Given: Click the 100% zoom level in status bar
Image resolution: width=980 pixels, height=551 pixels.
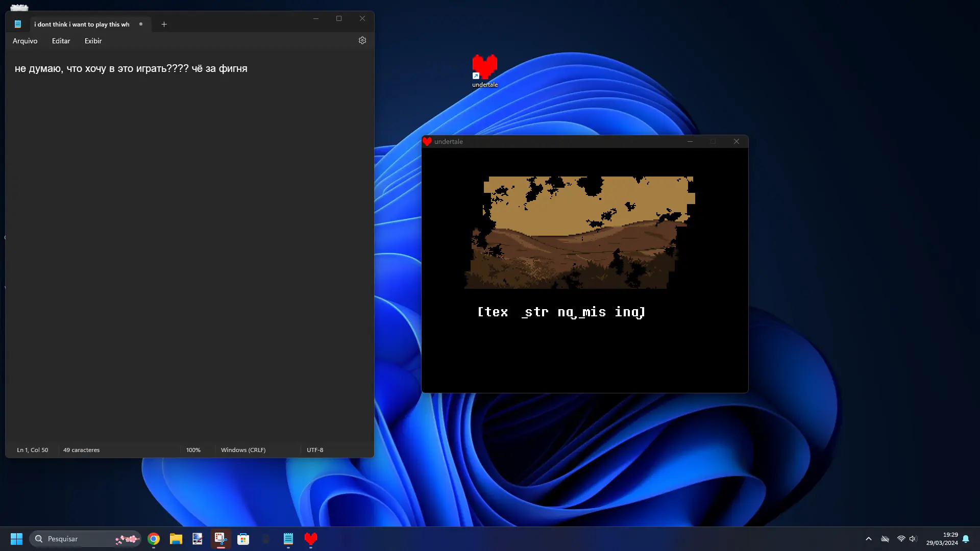Looking at the screenshot, I should click(x=193, y=450).
